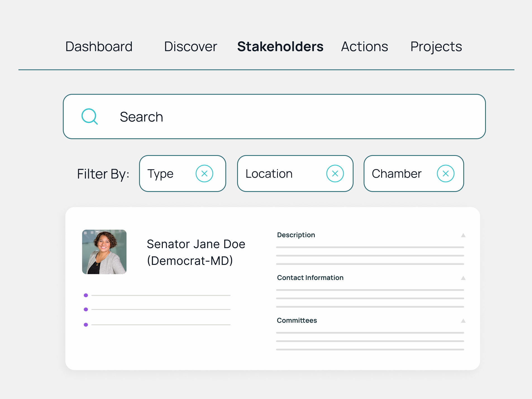The width and height of the screenshot is (532, 399).
Task: Open Senator Jane Doe's profile name
Action: pos(196,244)
